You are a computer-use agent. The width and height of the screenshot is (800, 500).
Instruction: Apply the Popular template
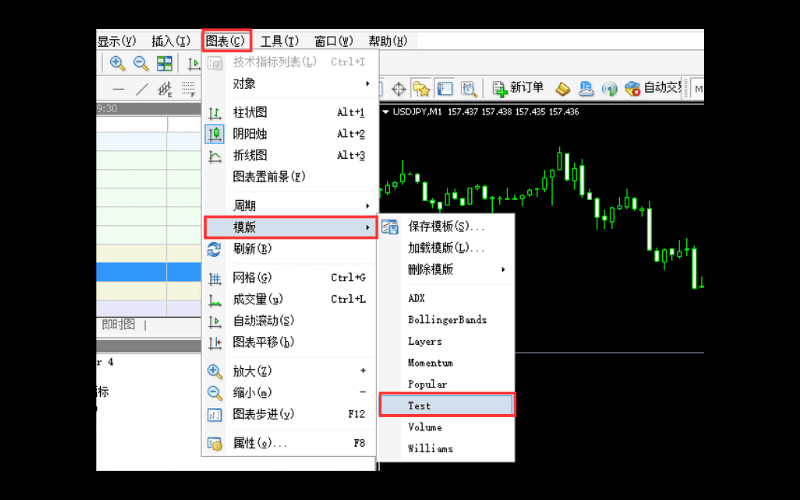pyautogui.click(x=446, y=384)
